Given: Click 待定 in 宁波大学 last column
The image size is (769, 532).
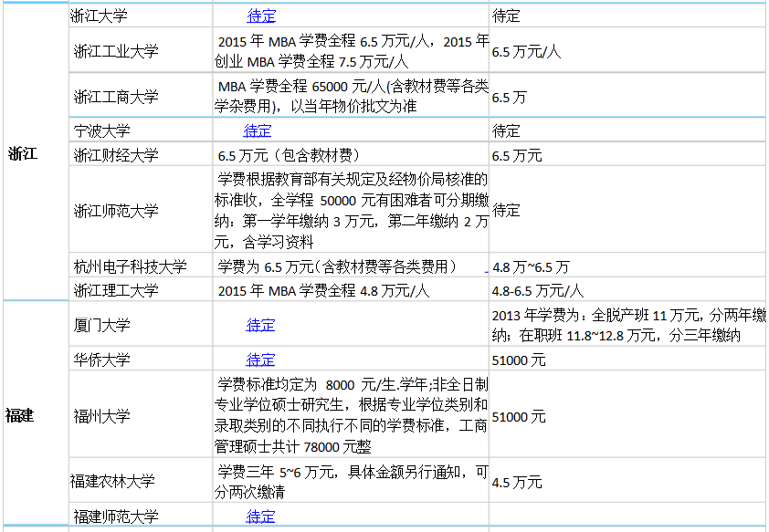Looking at the screenshot, I should tap(506, 130).
